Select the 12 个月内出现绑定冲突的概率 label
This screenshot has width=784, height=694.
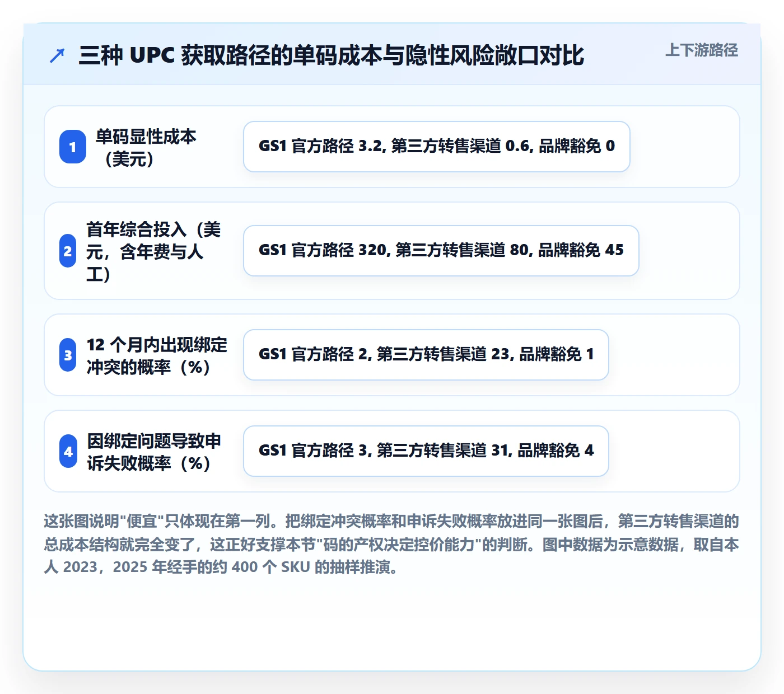(x=157, y=355)
